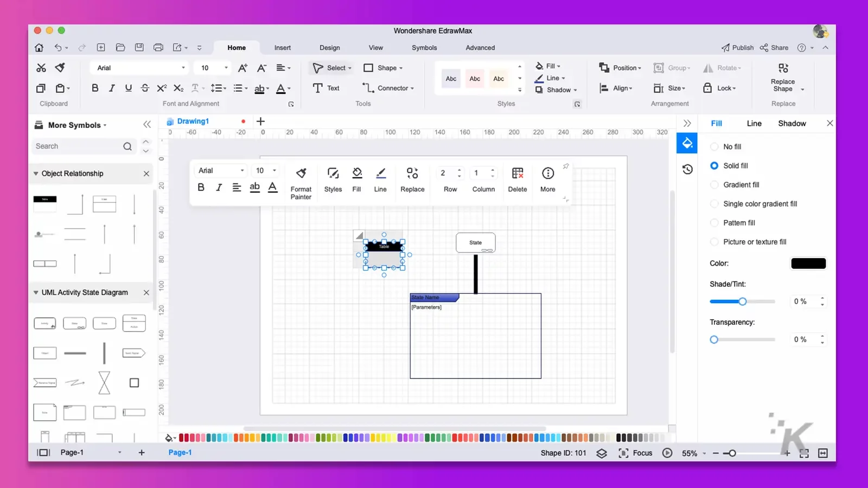Open the Design ribbon tab
Screen dimensions: 868x488
tap(329, 48)
